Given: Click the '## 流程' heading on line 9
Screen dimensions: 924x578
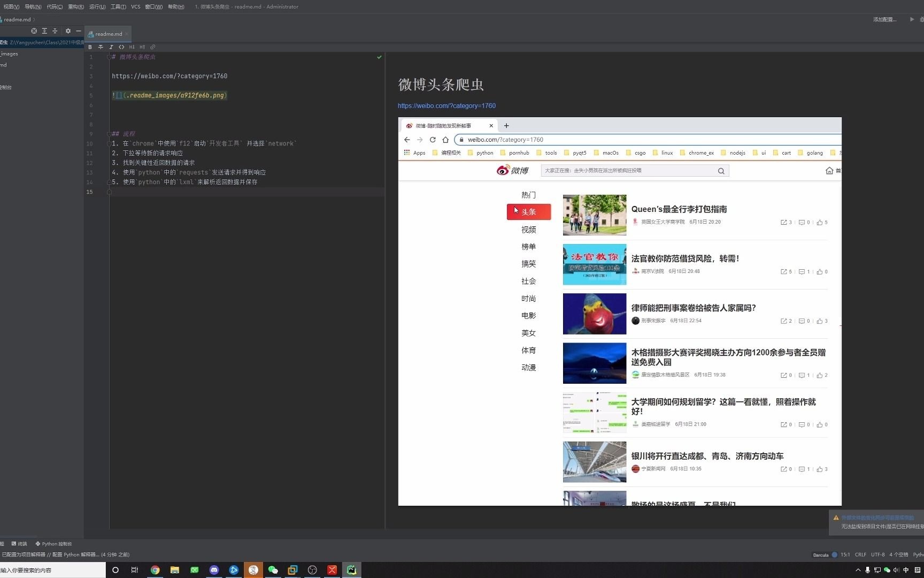Looking at the screenshot, I should click(124, 134).
